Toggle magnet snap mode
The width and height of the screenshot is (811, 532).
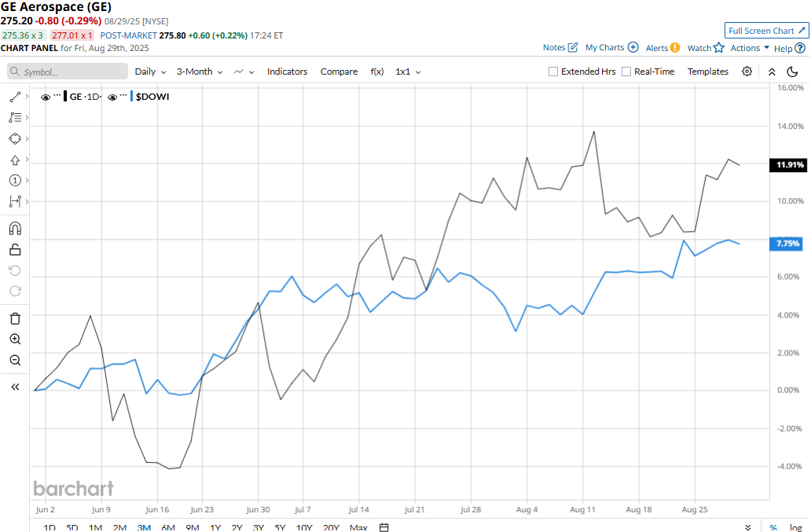15,229
